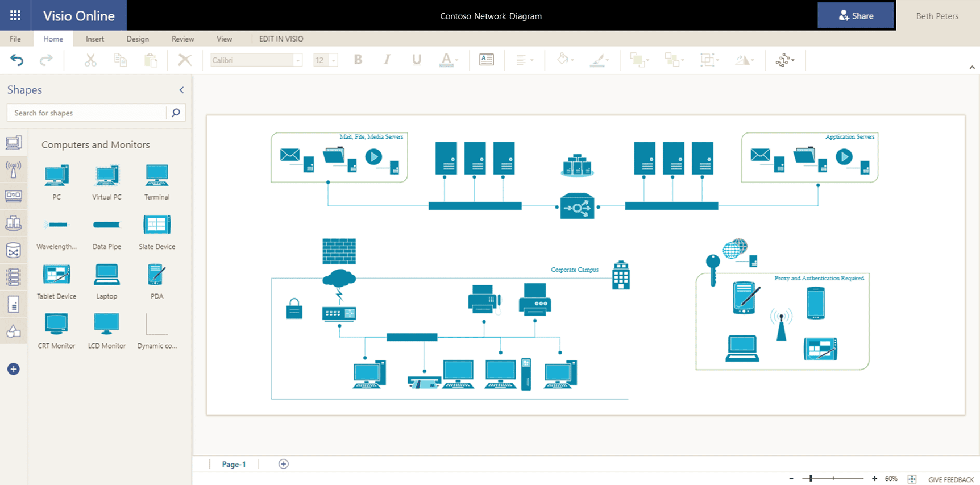
Task: Add more shapes with plus icon
Action: (14, 369)
